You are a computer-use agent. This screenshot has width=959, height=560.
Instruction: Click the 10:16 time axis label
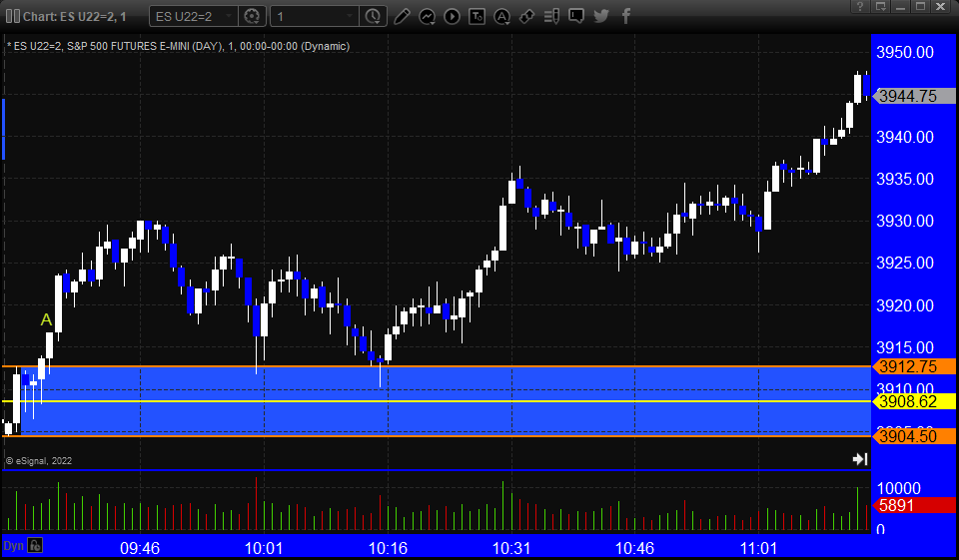click(388, 548)
